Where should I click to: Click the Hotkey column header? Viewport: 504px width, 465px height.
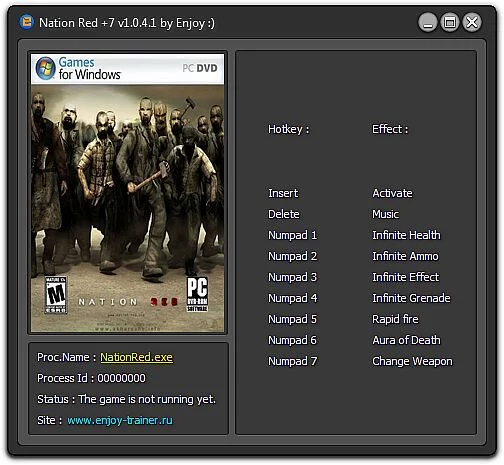click(288, 129)
